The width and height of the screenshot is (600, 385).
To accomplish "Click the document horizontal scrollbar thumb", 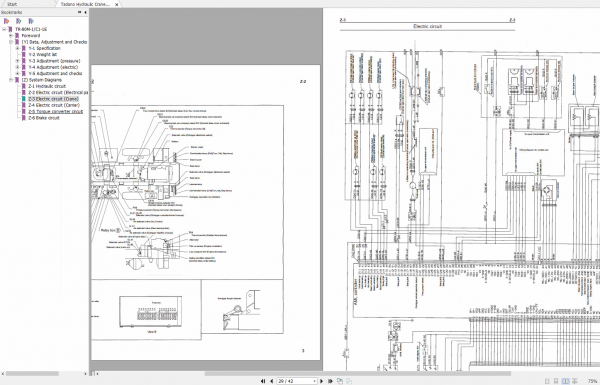I will (x=358, y=374).
